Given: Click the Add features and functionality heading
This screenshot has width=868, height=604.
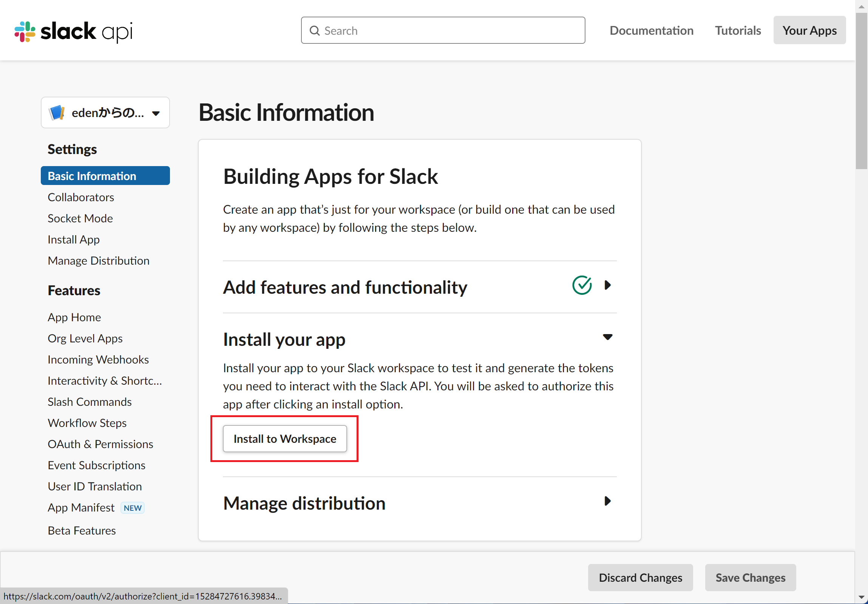Looking at the screenshot, I should [x=345, y=287].
